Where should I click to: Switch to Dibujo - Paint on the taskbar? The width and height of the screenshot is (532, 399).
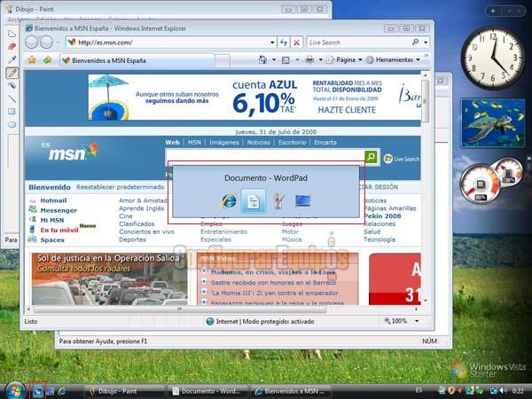pyautogui.click(x=123, y=391)
